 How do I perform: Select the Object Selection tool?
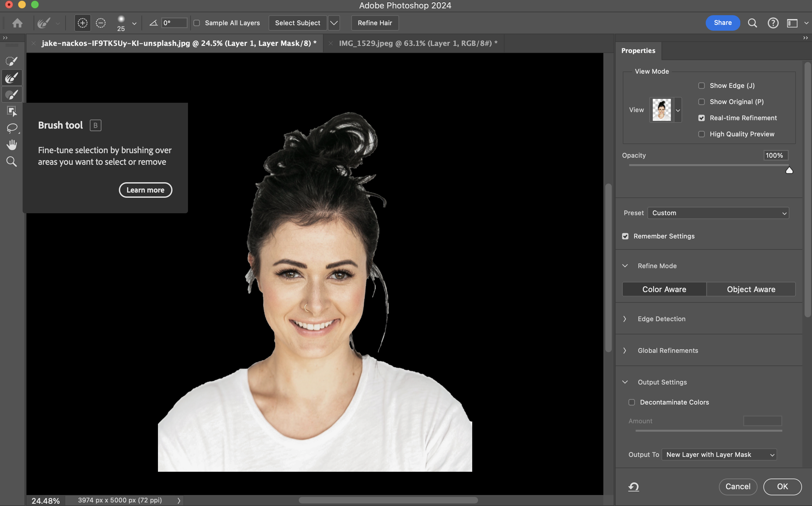point(11,111)
